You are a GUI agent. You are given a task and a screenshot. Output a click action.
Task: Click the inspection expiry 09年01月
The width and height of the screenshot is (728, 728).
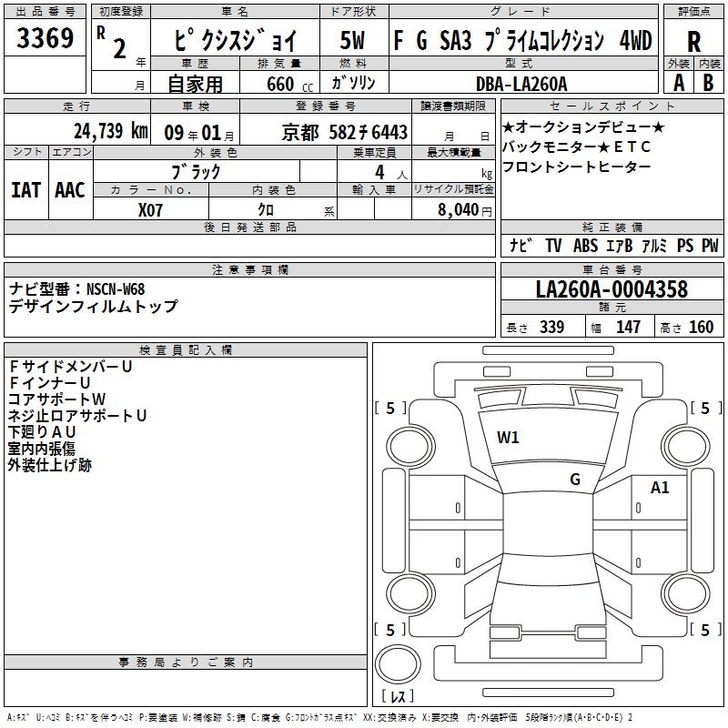coord(199,133)
